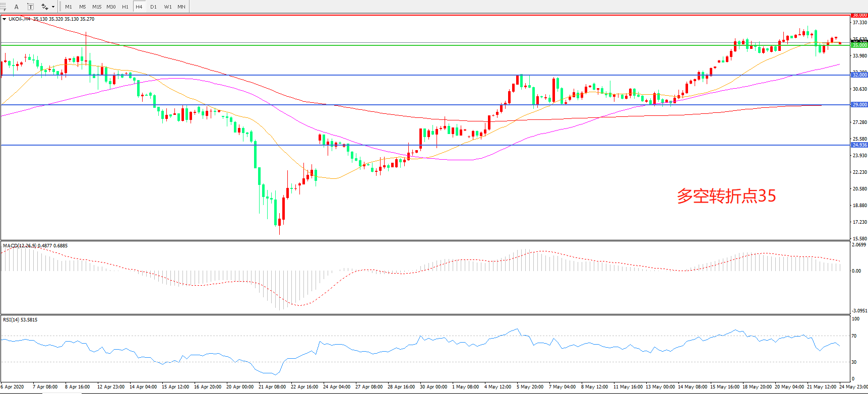Click the blue 29.000 horizontal line label
The height and width of the screenshot is (394, 868).
[x=859, y=105]
